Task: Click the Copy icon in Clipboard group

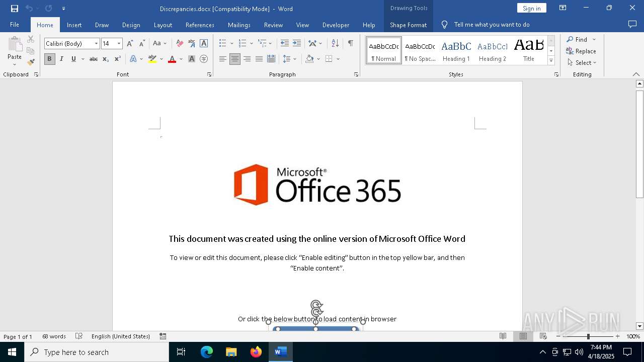Action: (31, 51)
